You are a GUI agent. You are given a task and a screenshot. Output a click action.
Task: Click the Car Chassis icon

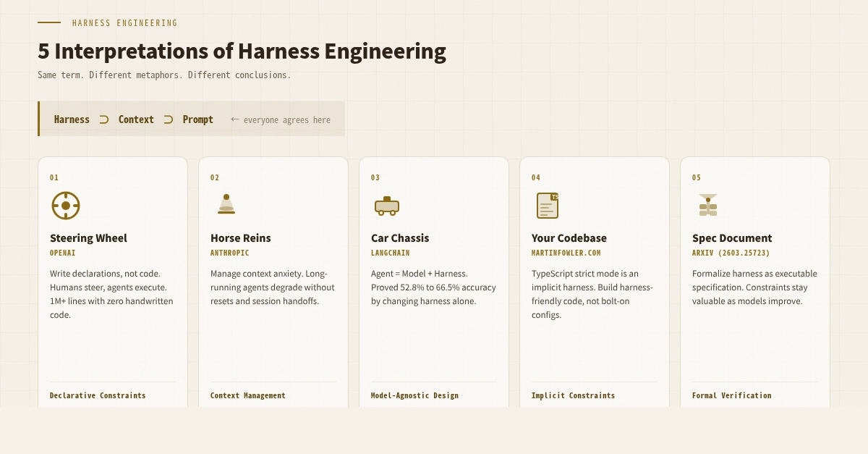[x=386, y=205]
